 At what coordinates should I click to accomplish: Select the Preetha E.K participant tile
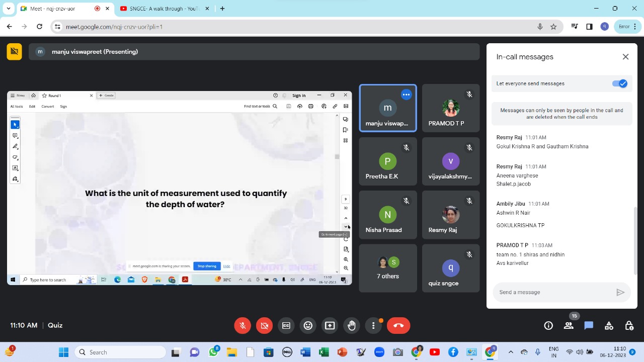coord(388,161)
